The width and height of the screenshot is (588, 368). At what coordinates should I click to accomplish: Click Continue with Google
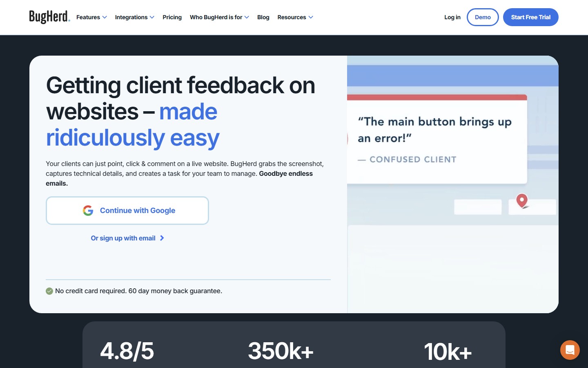pyautogui.click(x=127, y=211)
